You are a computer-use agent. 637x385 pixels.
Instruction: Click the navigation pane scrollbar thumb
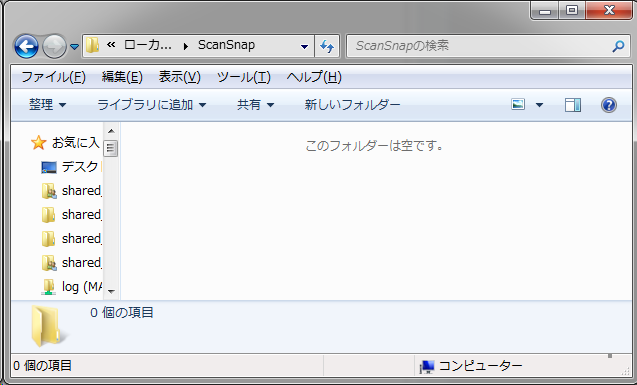coord(110,148)
